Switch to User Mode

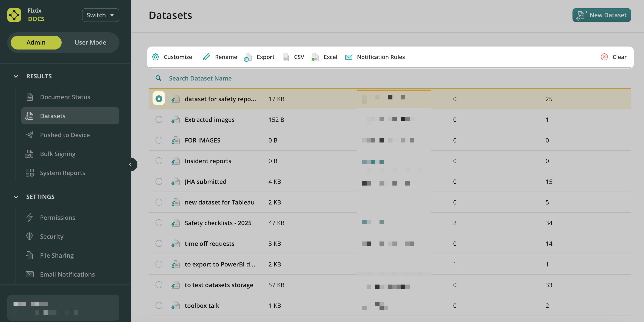click(90, 42)
